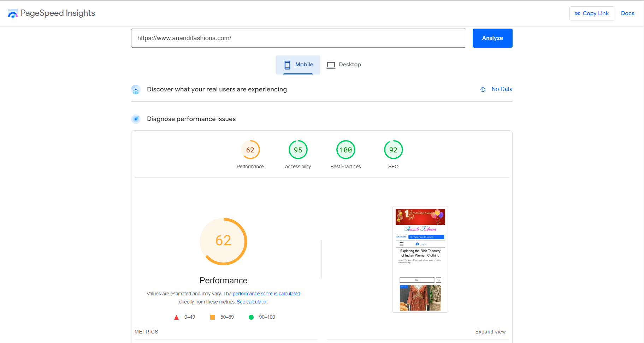Image resolution: width=644 pixels, height=343 pixels.
Task: Open the PageSpeed Insights title link
Action: click(x=58, y=13)
